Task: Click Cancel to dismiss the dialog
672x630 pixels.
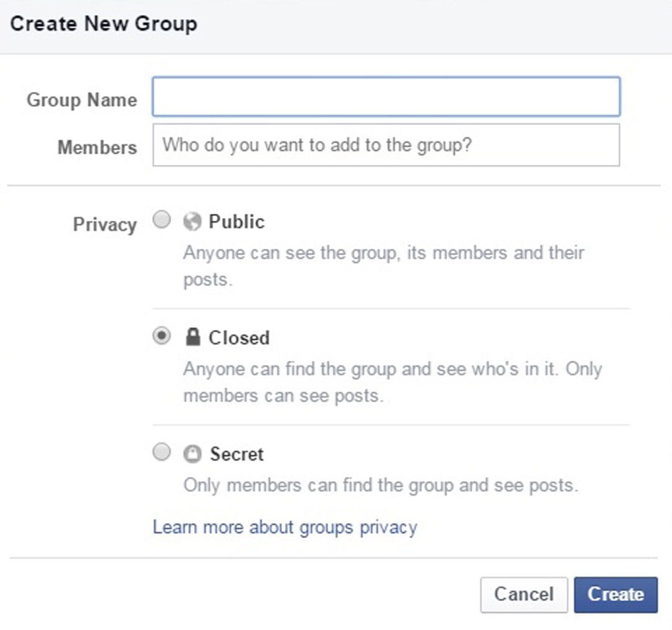Action: pyautogui.click(x=523, y=594)
